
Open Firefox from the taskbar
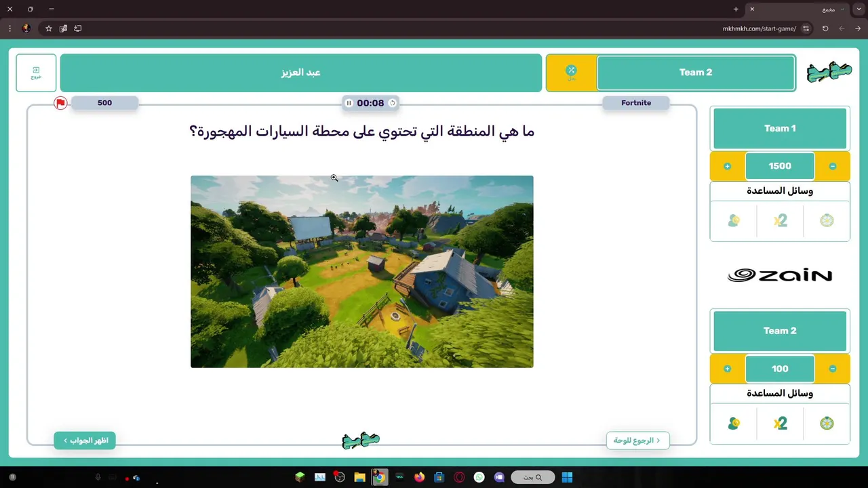[419, 477]
